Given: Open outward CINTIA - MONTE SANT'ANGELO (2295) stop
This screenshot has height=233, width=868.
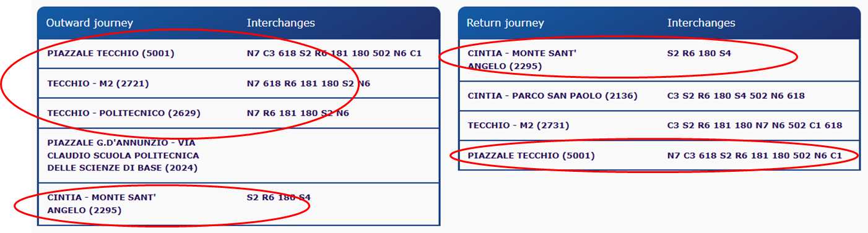Looking at the screenshot, I should 102,204.
